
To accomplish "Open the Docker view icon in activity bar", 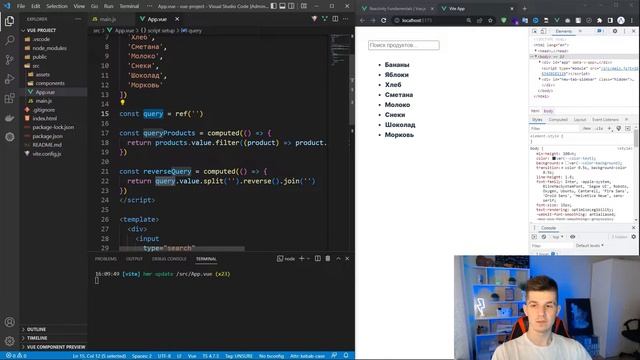I will (9, 118).
